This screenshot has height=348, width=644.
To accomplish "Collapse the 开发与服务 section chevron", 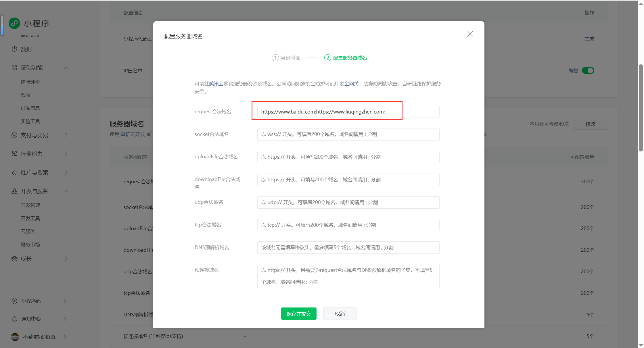I will click(x=66, y=191).
